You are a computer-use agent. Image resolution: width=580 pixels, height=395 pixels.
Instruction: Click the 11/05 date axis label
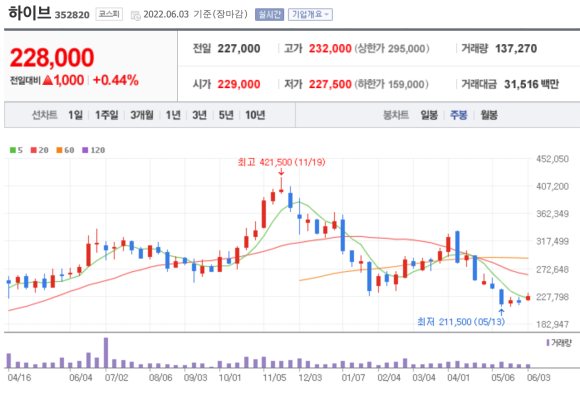[274, 378]
